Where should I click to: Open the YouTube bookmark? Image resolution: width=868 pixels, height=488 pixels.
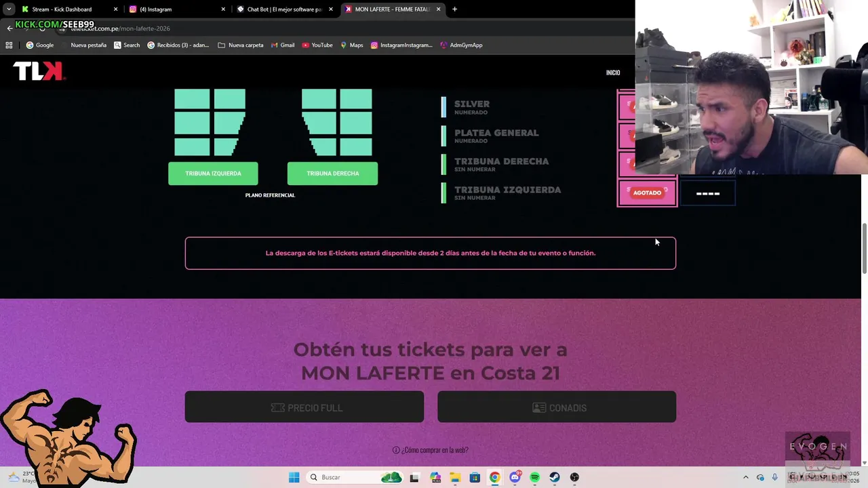pyautogui.click(x=317, y=45)
